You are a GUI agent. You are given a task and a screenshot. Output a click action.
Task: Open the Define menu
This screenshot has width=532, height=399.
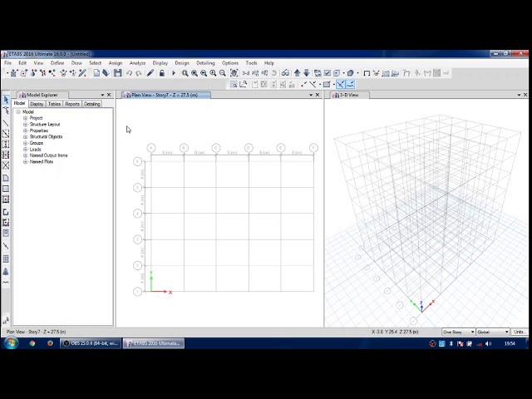[x=57, y=63]
